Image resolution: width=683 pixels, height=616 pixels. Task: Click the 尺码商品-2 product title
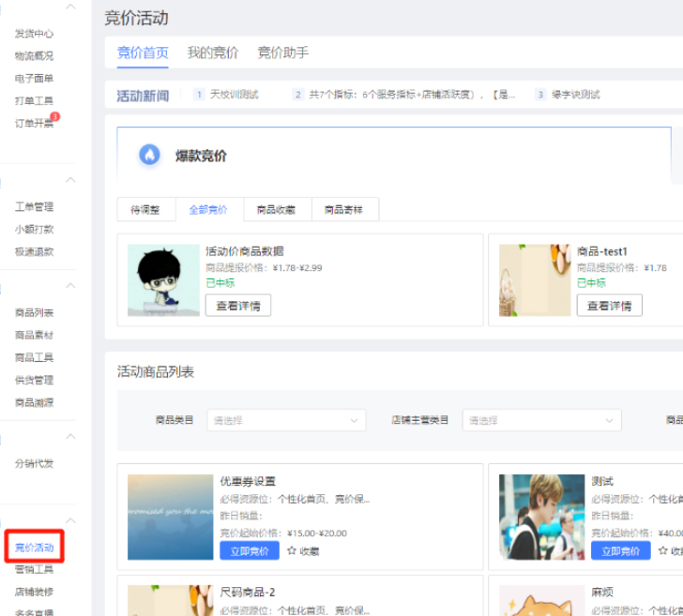point(248,592)
